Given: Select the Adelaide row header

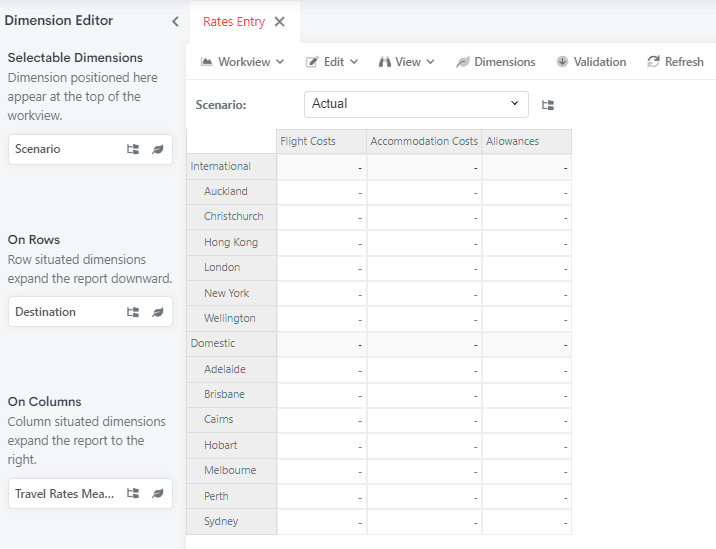Looking at the screenshot, I should [232, 369].
